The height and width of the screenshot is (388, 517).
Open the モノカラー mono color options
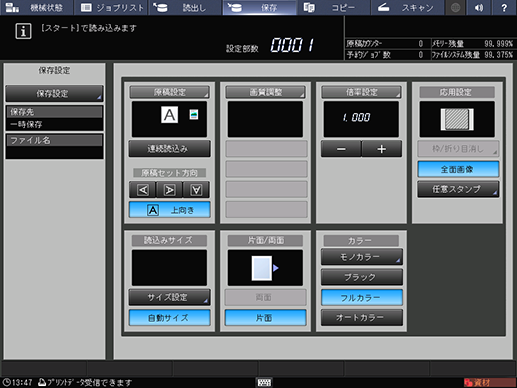click(x=362, y=257)
